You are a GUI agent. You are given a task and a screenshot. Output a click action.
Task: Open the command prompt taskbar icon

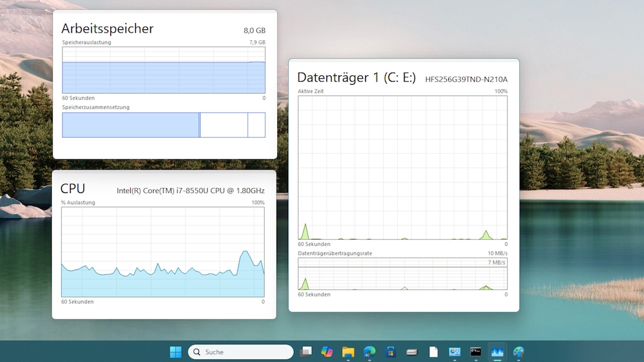point(476,352)
